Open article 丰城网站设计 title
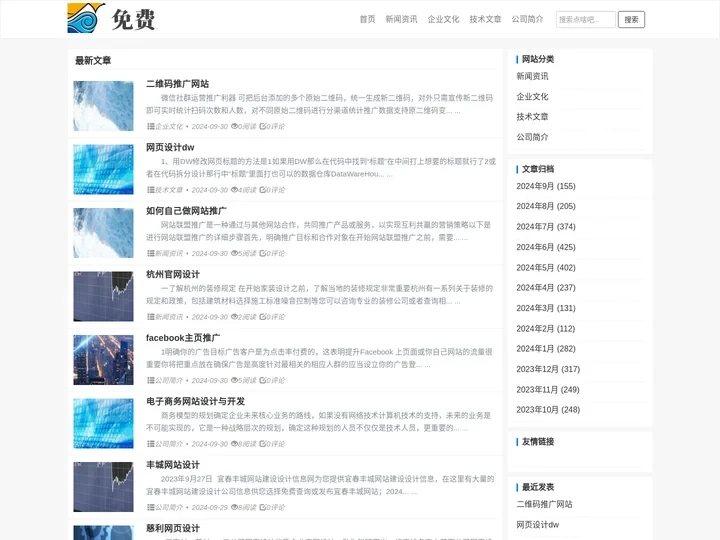 click(173, 465)
